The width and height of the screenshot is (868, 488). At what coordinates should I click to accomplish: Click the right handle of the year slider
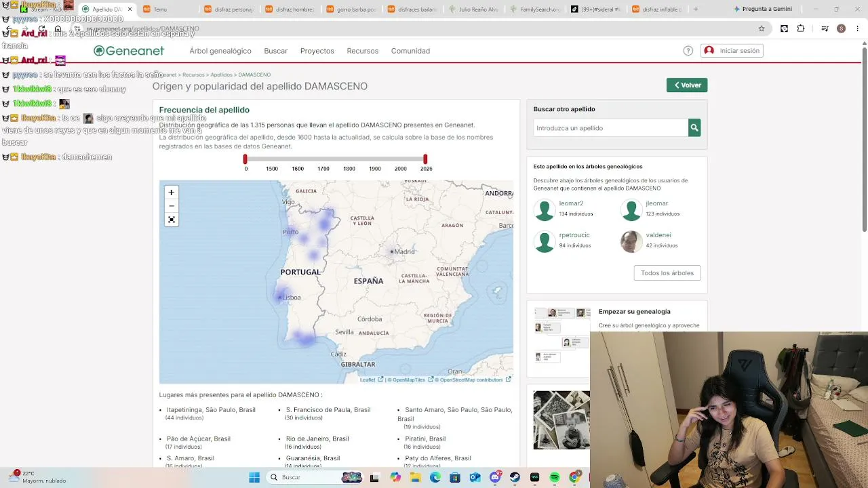(425, 159)
